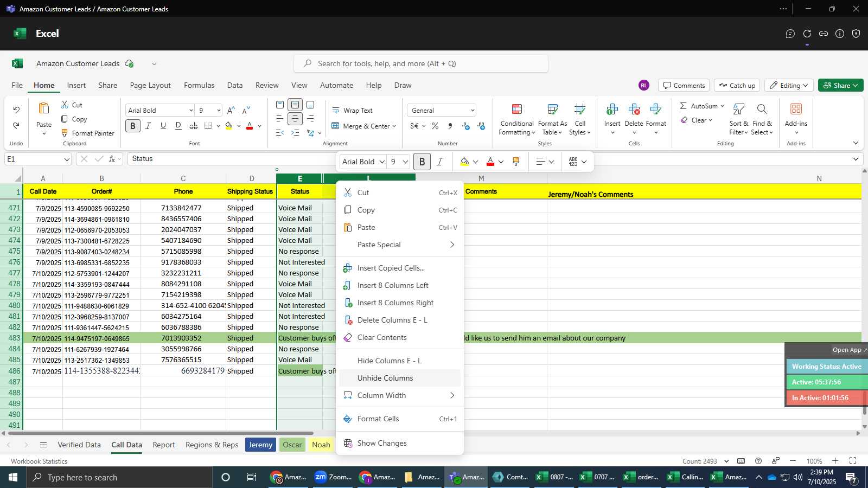
Task: Click the Redo arrow icon
Action: (16, 125)
